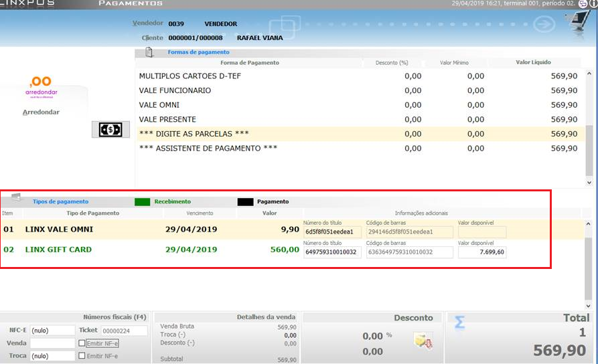Select DIGITE AS PARCELAS row
The image size is (598, 364).
click(x=360, y=134)
